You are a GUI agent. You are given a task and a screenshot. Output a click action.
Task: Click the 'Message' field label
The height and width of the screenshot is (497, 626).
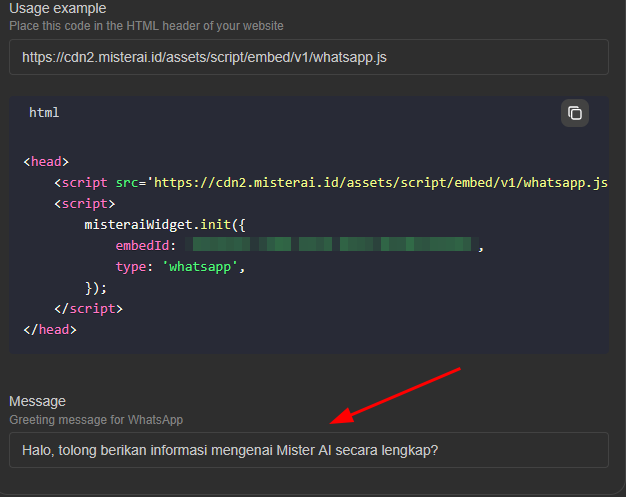(x=37, y=401)
